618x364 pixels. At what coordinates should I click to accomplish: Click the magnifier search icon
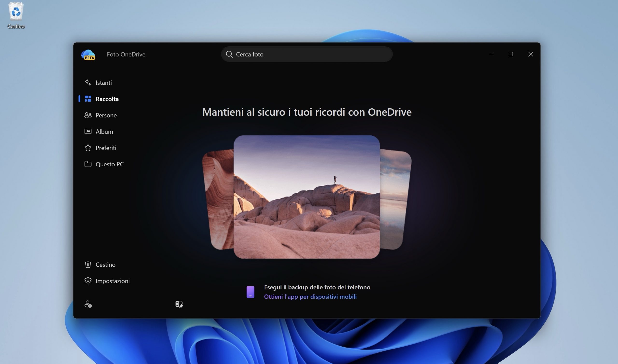click(229, 54)
